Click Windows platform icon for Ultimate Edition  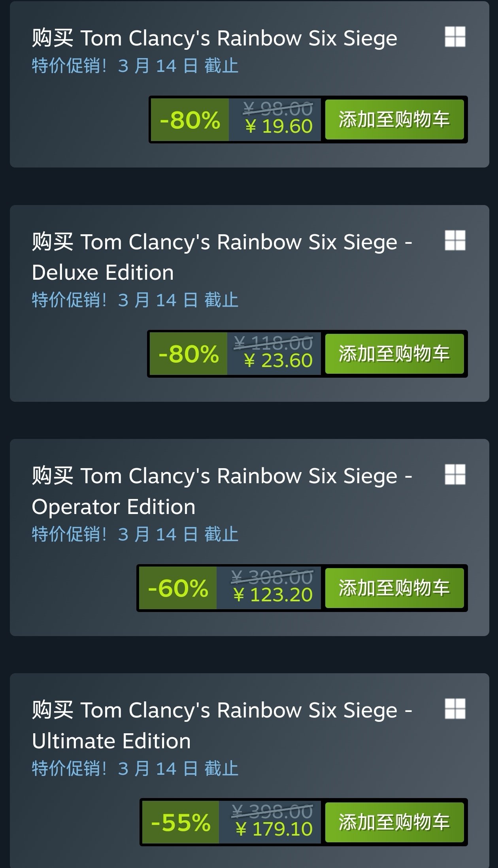[455, 708]
